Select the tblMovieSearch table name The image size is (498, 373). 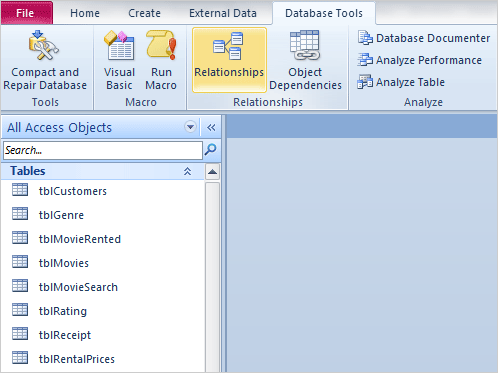coord(78,287)
